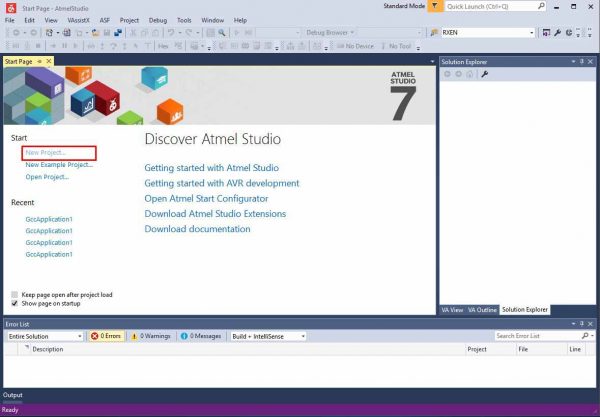Open the Output tab at bottom
This screenshot has height=417, width=600.
click(13, 395)
